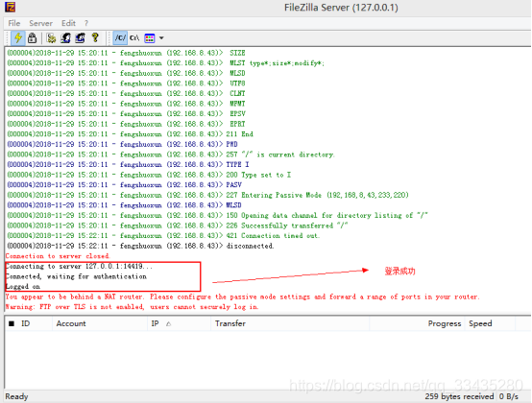Click the user list sorting icon

tap(150, 38)
